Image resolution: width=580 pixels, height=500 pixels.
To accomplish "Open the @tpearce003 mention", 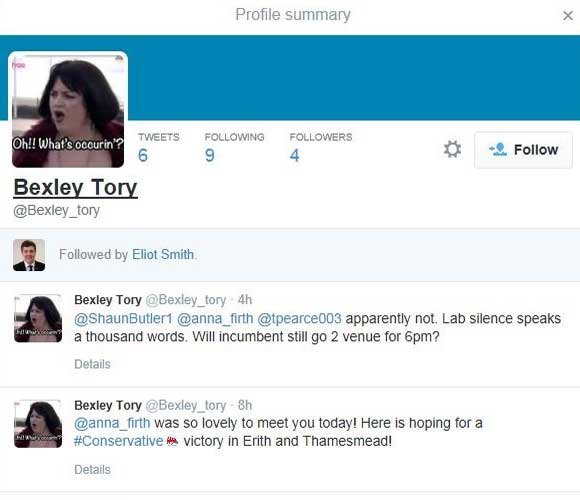I will coord(299,318).
